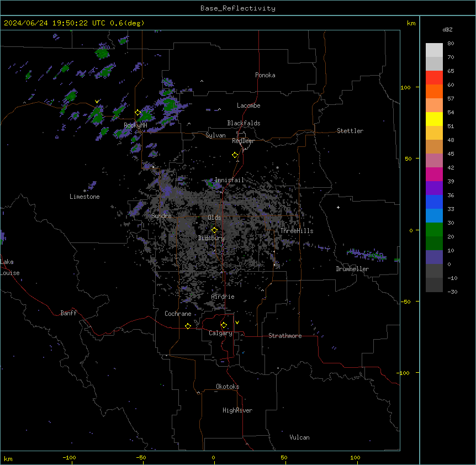Click the Calgary city label
476x465 pixels.
pyautogui.click(x=220, y=333)
